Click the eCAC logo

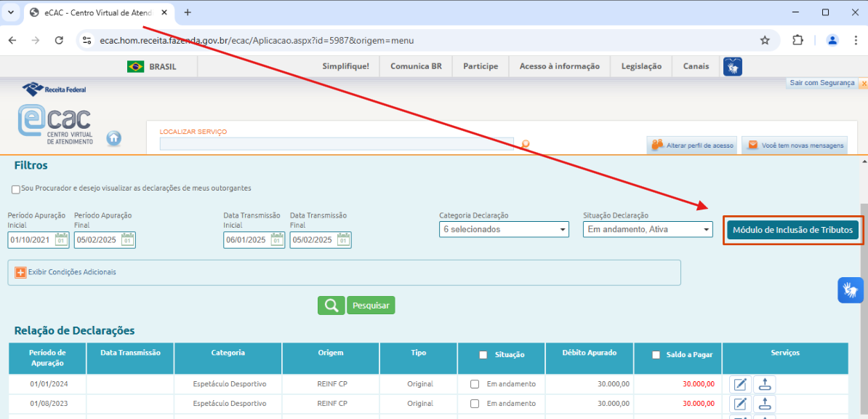(x=55, y=123)
